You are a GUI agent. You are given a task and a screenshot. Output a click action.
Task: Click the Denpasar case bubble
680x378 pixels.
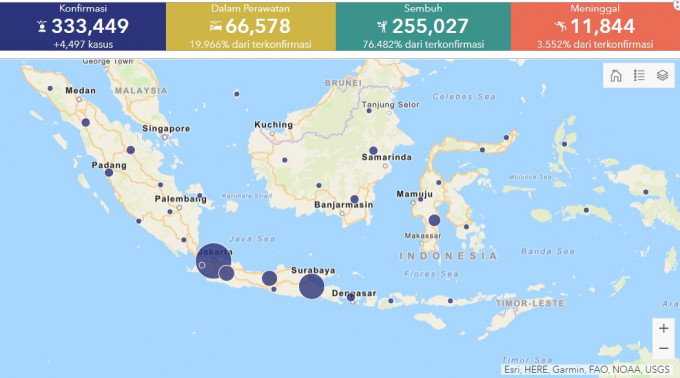(351, 297)
